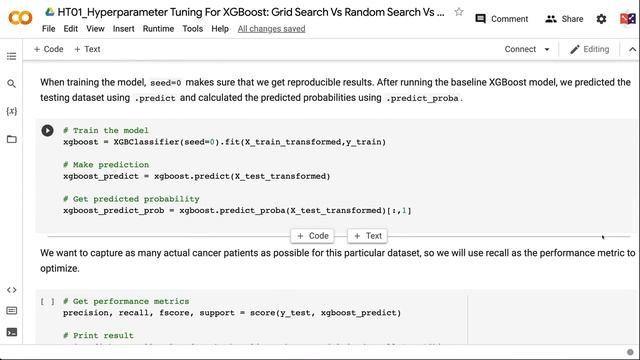Run the 'Train the model' cell
Screen dimensions: 640x360
pos(47,130)
